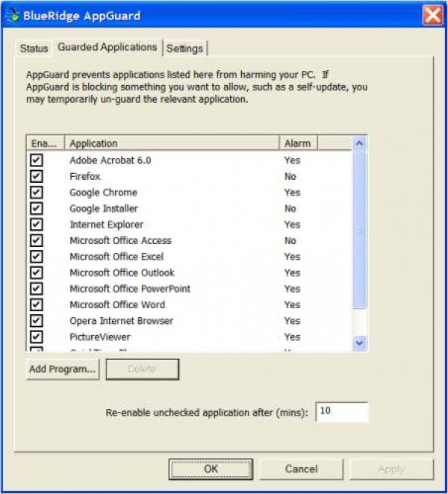Click the disabled Apply button
This screenshot has height=494, width=448.
391,469
